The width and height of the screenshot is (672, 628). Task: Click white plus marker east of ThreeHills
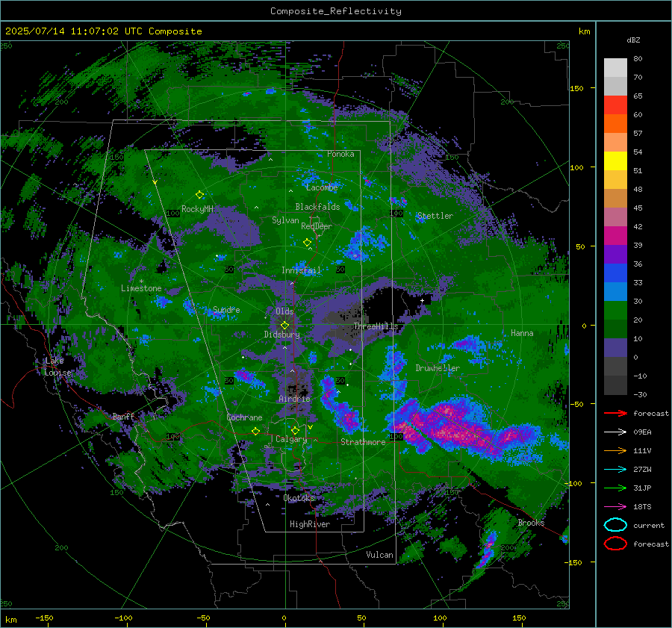click(x=422, y=300)
